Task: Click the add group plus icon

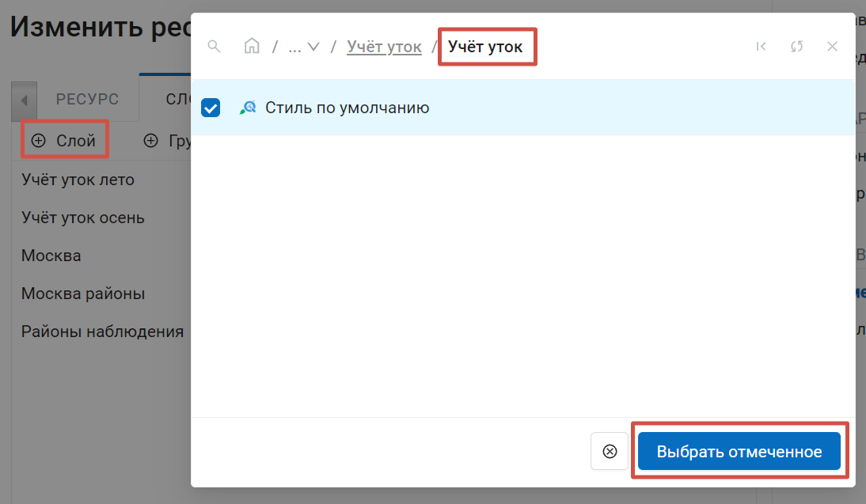Action: click(x=150, y=141)
